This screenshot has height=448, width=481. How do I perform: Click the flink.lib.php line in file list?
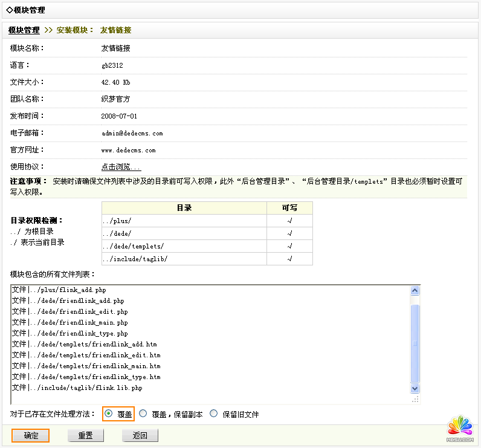77,388
